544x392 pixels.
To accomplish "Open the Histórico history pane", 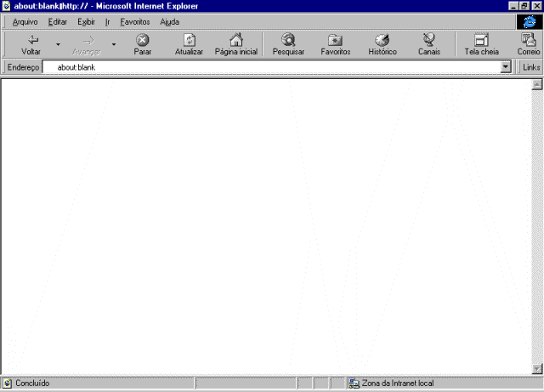I will tap(382, 44).
